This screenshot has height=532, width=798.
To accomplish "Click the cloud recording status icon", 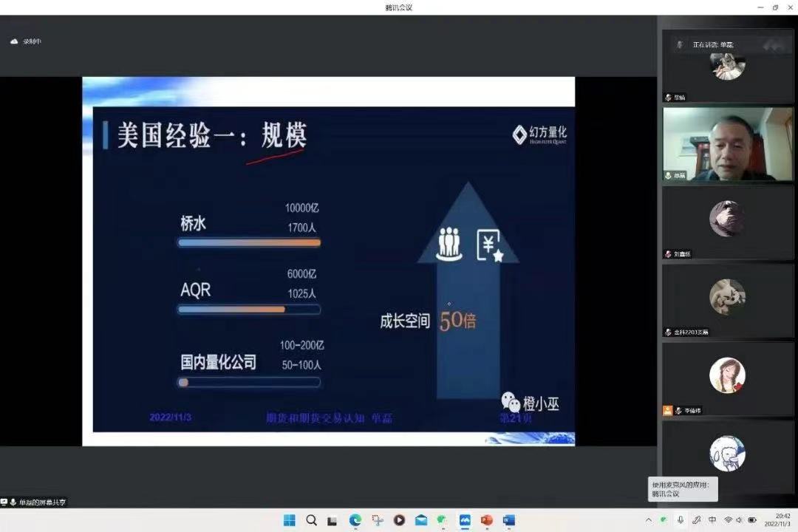I will point(14,41).
